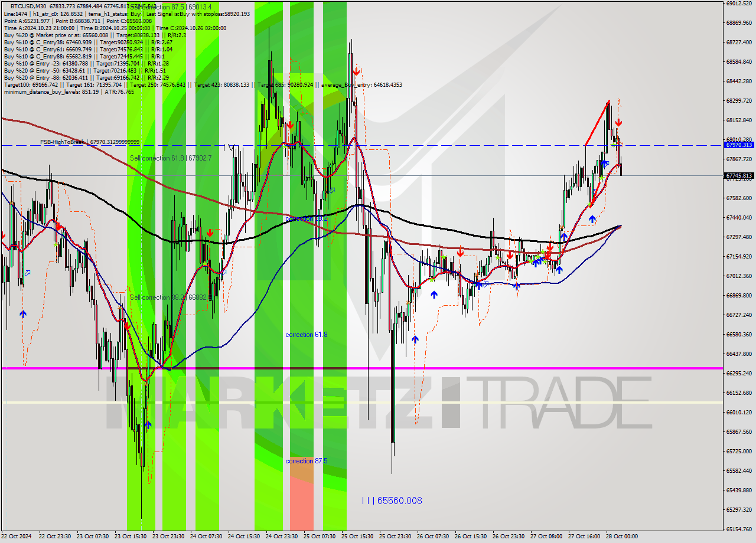756x543 pixels.
Task: Click the '26 Oct 07:30' time axis label
Action: (x=433, y=537)
